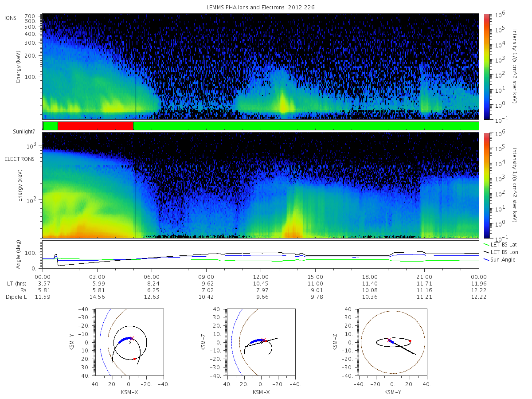
Task: Click the '18:00' time axis label
Action: tap(370, 276)
